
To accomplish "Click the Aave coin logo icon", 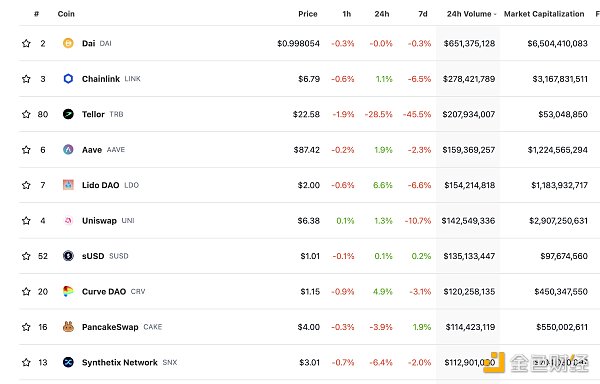I will pyautogui.click(x=68, y=150).
